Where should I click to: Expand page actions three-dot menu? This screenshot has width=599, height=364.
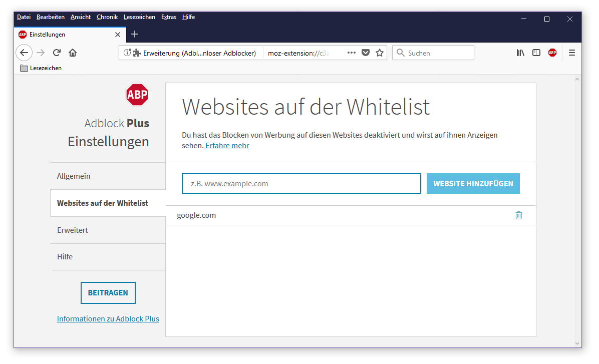(352, 53)
